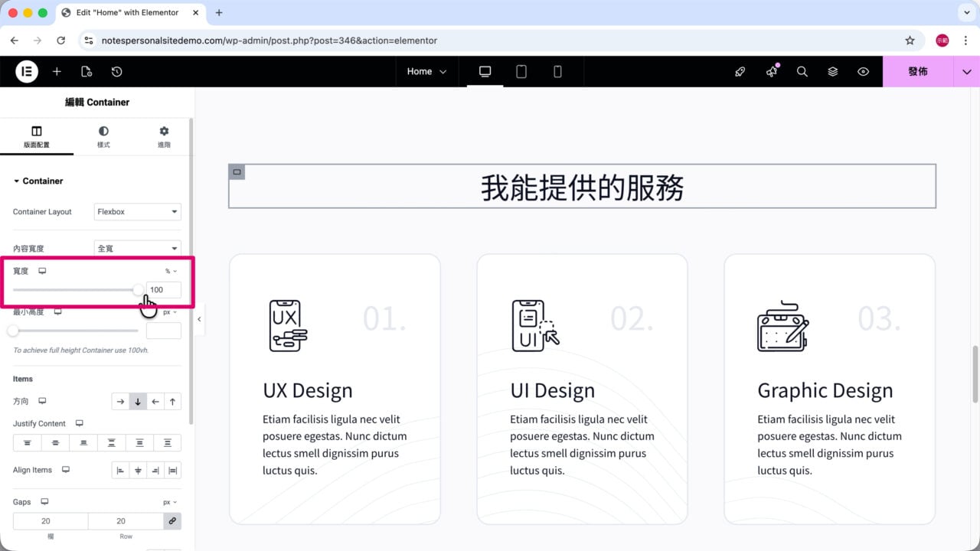The image size is (980, 551).
Task: Open the Elementor logo menu
Action: tap(27, 71)
